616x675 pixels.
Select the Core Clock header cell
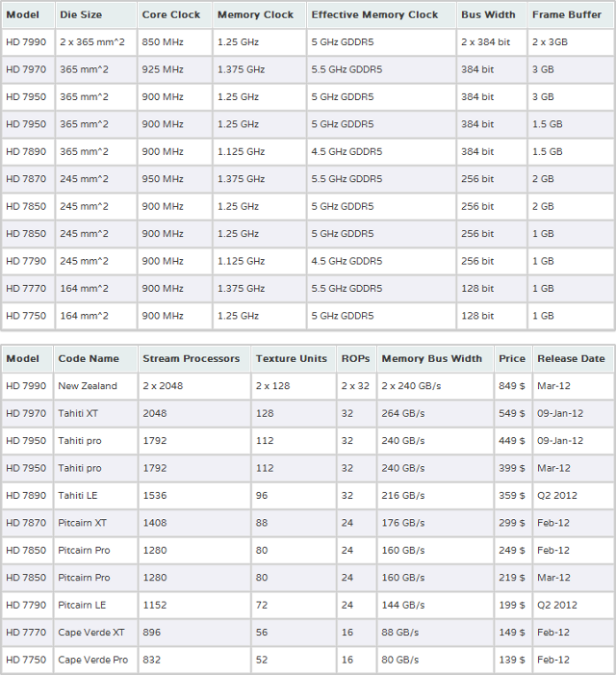(174, 14)
